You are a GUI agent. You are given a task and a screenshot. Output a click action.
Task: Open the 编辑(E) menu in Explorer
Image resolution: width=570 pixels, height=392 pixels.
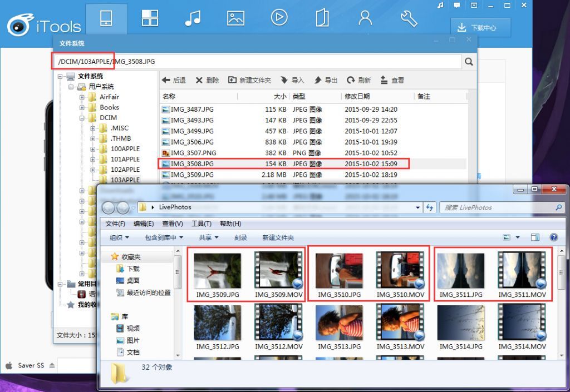pos(144,224)
